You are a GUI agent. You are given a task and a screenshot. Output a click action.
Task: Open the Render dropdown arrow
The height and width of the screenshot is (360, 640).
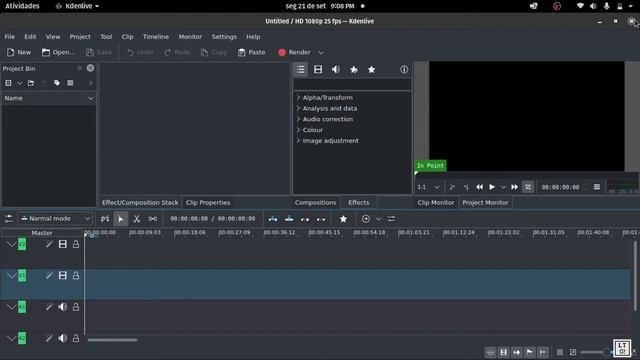click(x=321, y=53)
